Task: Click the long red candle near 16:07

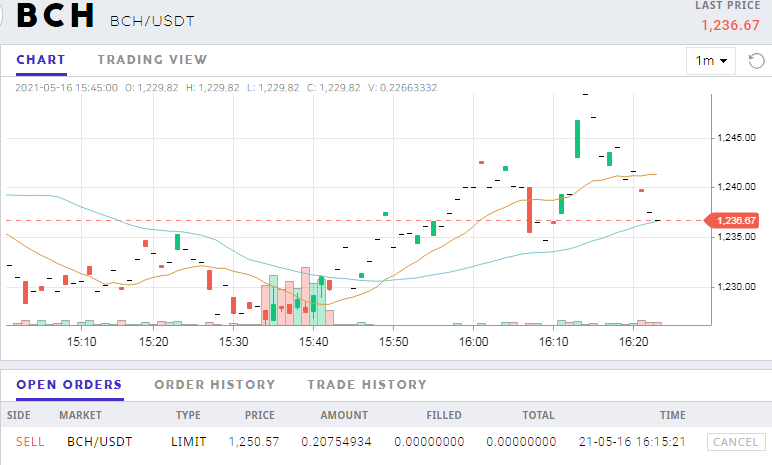Action: click(530, 210)
